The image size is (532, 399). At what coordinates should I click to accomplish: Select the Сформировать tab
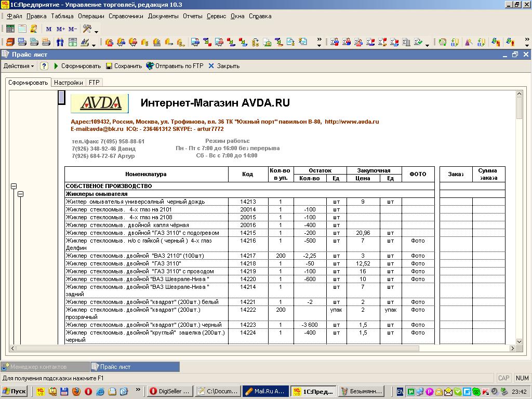pos(28,83)
